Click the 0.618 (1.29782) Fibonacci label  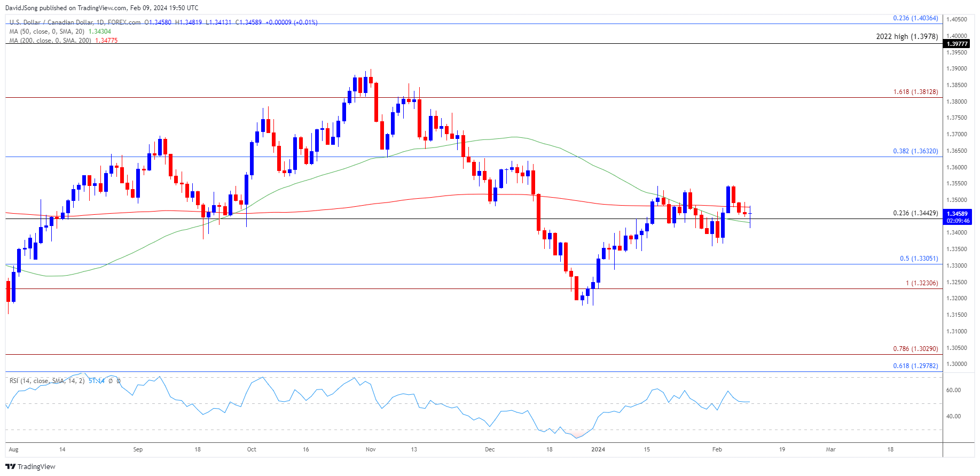coord(915,366)
